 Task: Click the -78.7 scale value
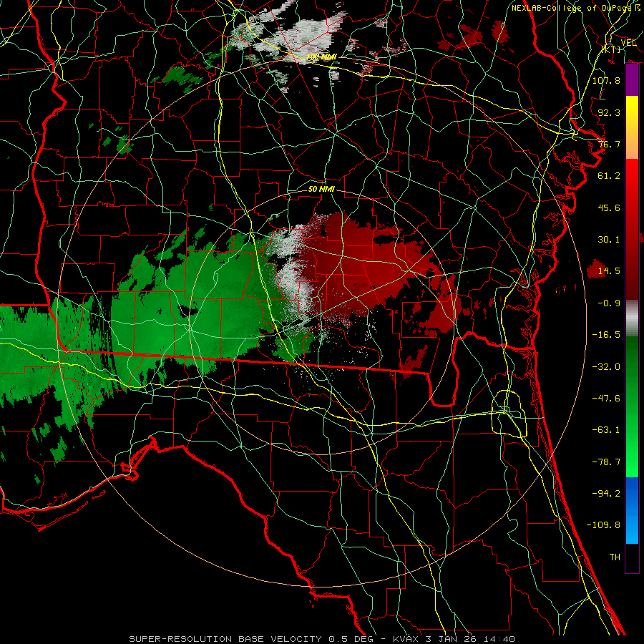606,462
